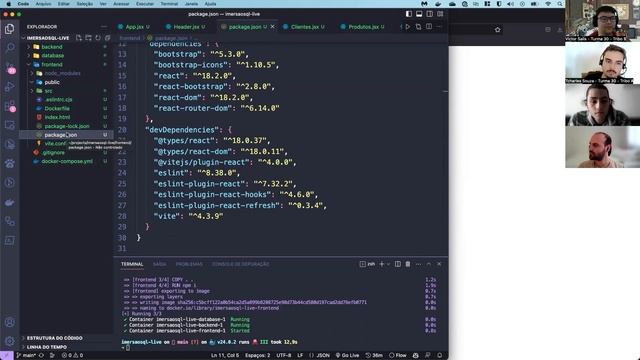Switch to the Clientes.jsx editor tab
This screenshot has width=640, height=360.
tap(304, 27)
